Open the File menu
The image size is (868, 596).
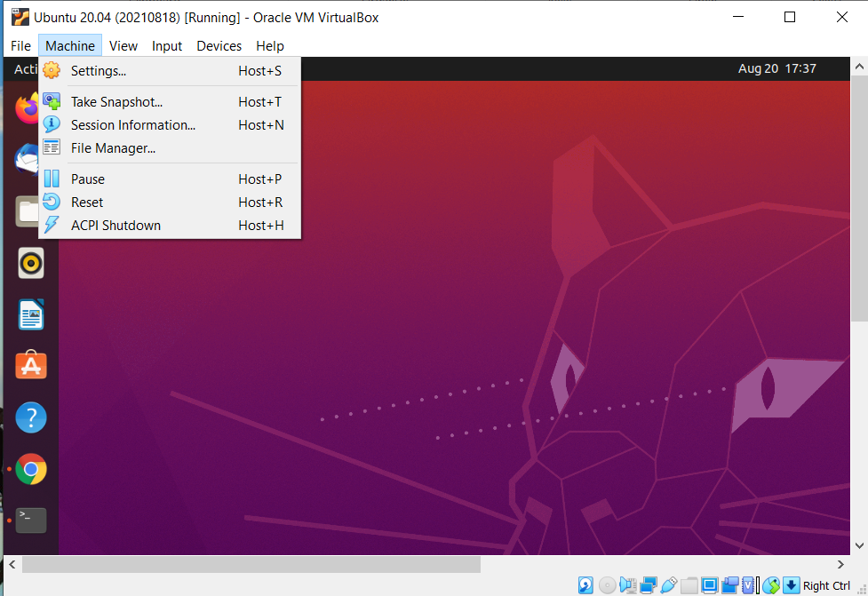21,46
